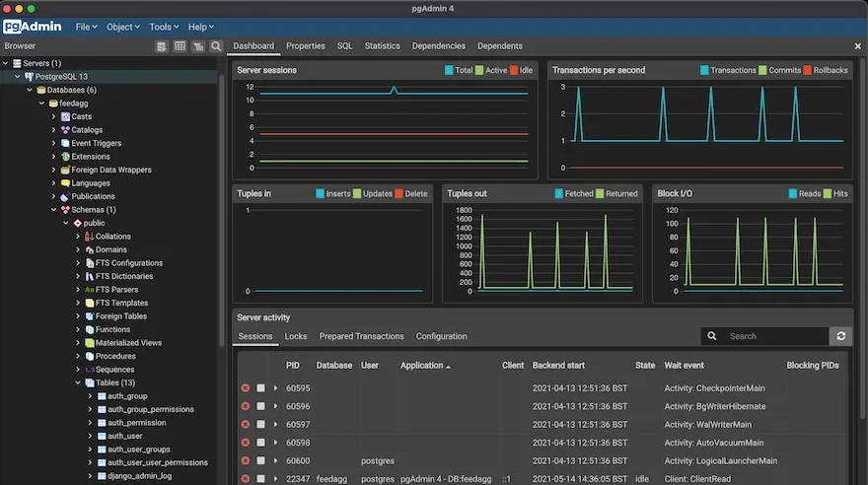This screenshot has width=868, height=485.
Task: Open the Prepared Transactions tab
Action: pos(361,336)
